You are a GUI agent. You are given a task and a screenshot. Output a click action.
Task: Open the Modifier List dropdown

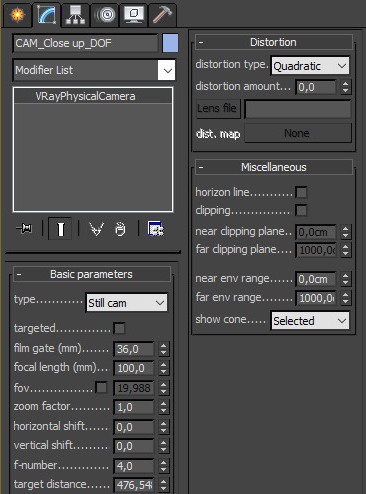pyautogui.click(x=94, y=70)
